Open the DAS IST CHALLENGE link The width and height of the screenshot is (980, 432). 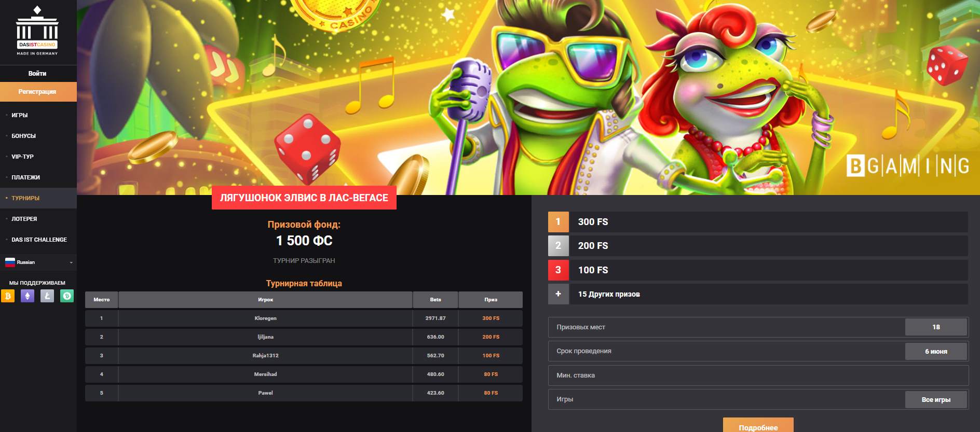click(x=39, y=240)
